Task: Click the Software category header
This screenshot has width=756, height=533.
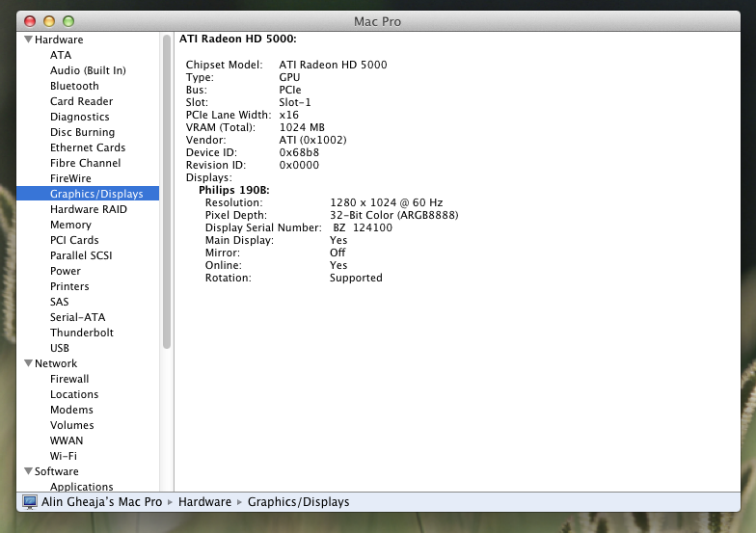Action: click(x=56, y=471)
